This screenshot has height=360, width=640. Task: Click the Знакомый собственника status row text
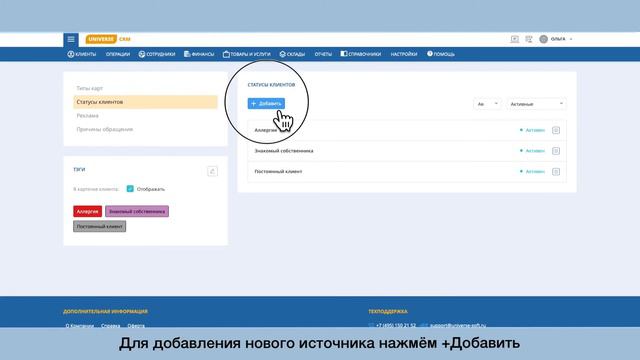[x=284, y=151]
